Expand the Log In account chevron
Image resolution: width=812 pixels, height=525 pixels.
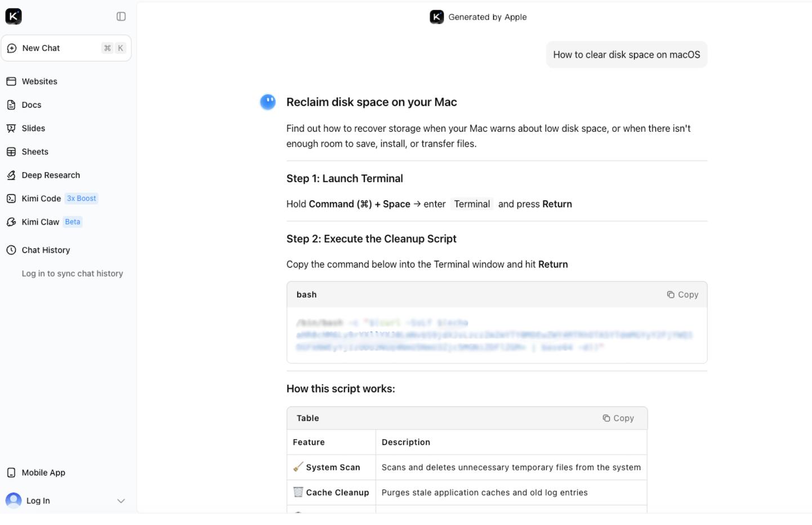(121, 500)
